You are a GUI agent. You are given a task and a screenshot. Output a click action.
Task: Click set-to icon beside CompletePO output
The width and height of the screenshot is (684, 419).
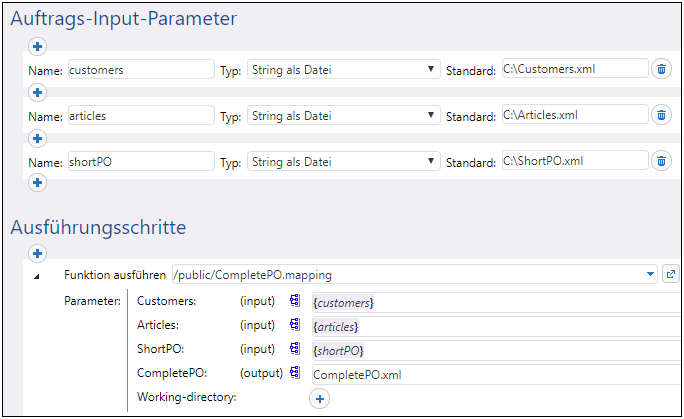pos(295,374)
